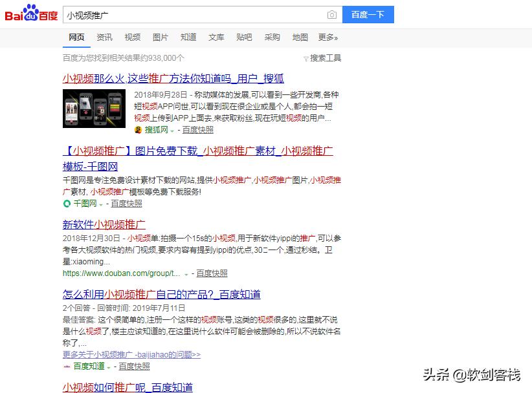
Task: Click the 百度一下 search button
Action: point(368,14)
